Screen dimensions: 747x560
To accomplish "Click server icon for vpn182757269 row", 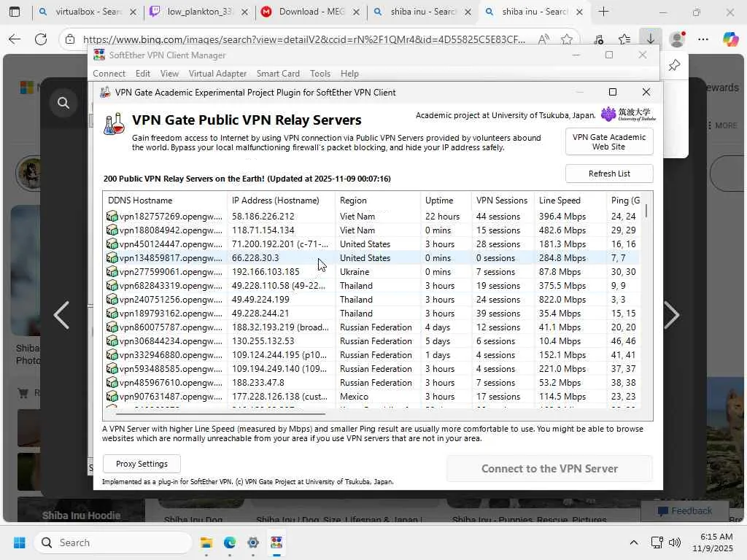I will (x=112, y=216).
